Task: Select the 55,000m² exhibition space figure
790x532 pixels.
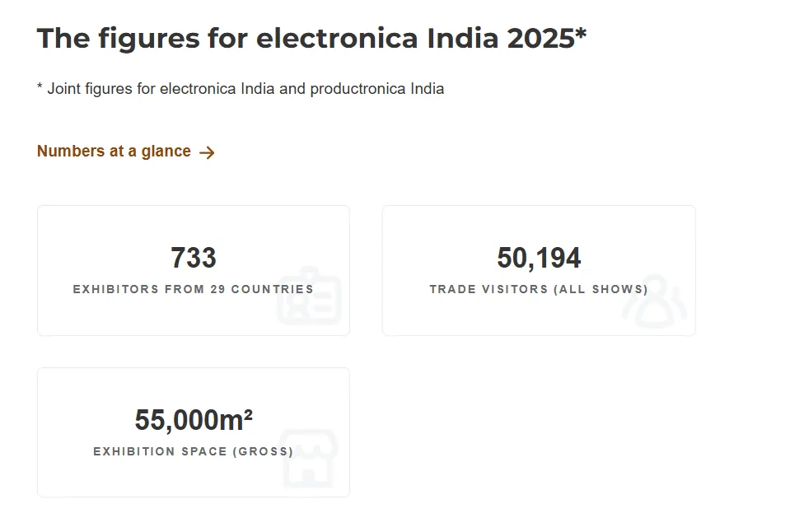Action: 194,420
